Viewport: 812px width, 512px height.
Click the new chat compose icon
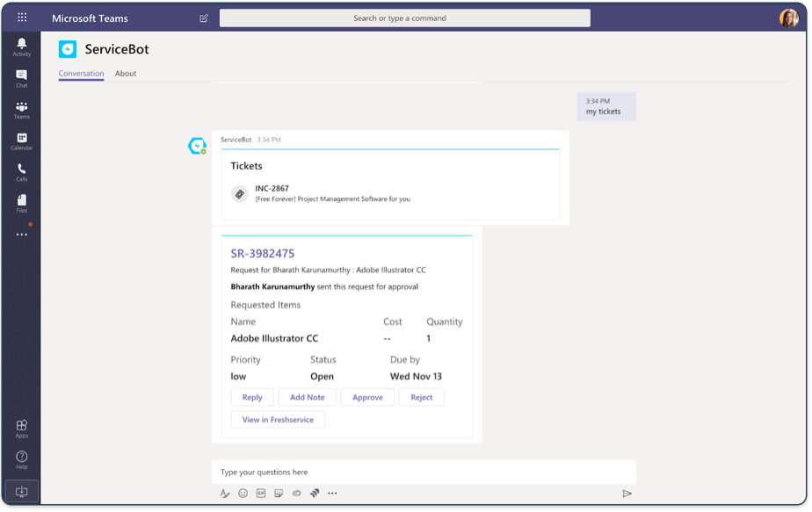pyautogui.click(x=204, y=18)
